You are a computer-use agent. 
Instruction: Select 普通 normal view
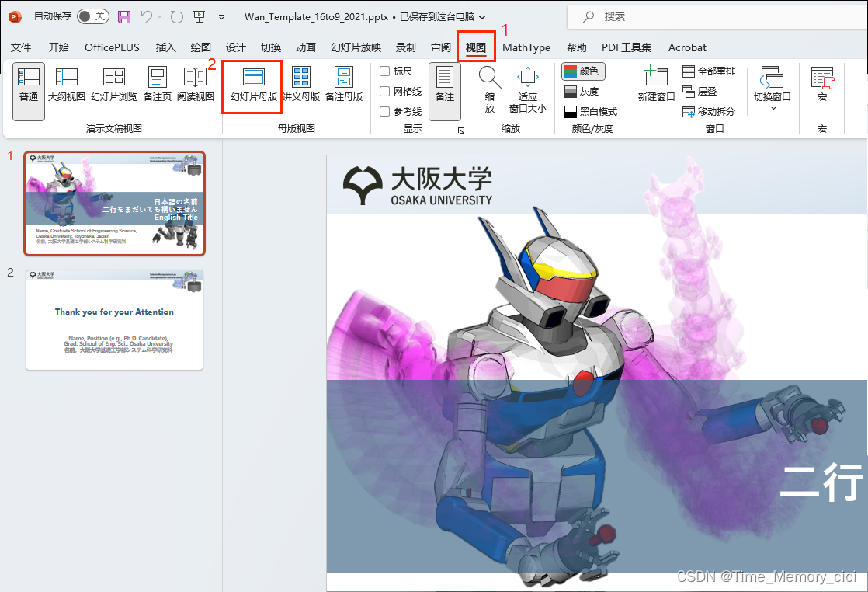[x=29, y=92]
